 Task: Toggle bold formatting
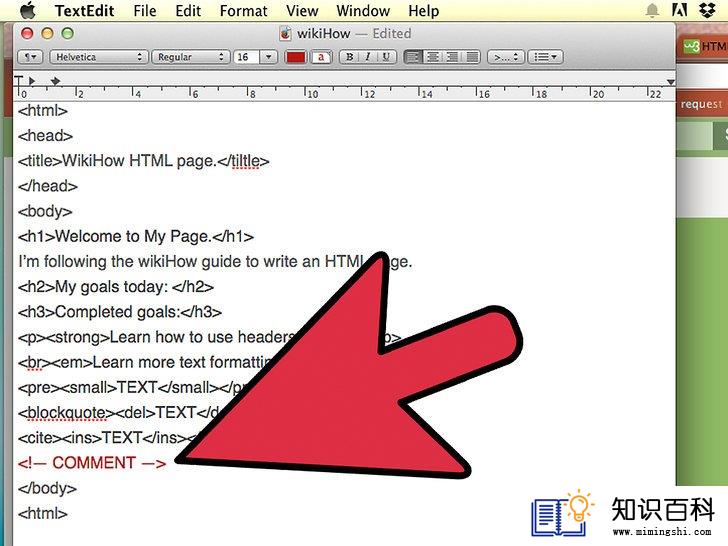coord(349,57)
